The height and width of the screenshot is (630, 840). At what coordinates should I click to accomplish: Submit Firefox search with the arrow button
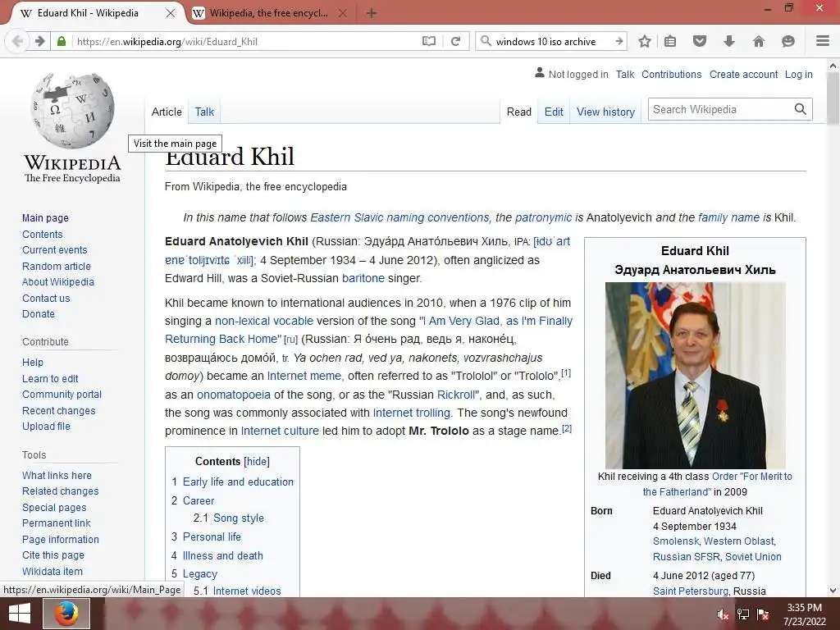(x=619, y=41)
